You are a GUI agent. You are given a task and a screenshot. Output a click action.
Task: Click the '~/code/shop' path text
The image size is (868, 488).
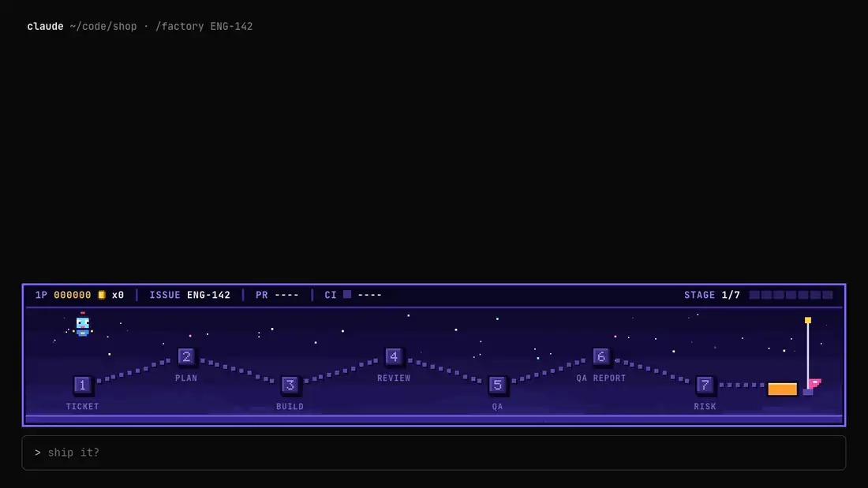coord(103,27)
